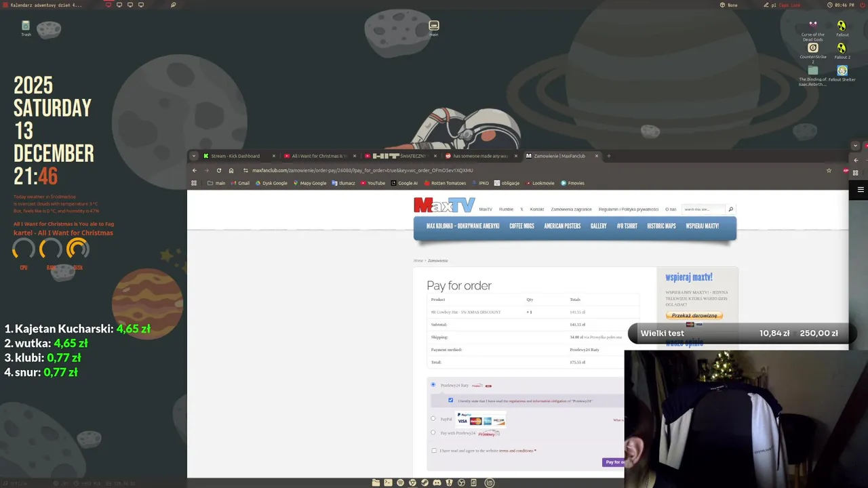Switch to ŚWIĄTECZNY YouTube tab
Image resolution: width=868 pixels, height=488 pixels.
coord(400,156)
